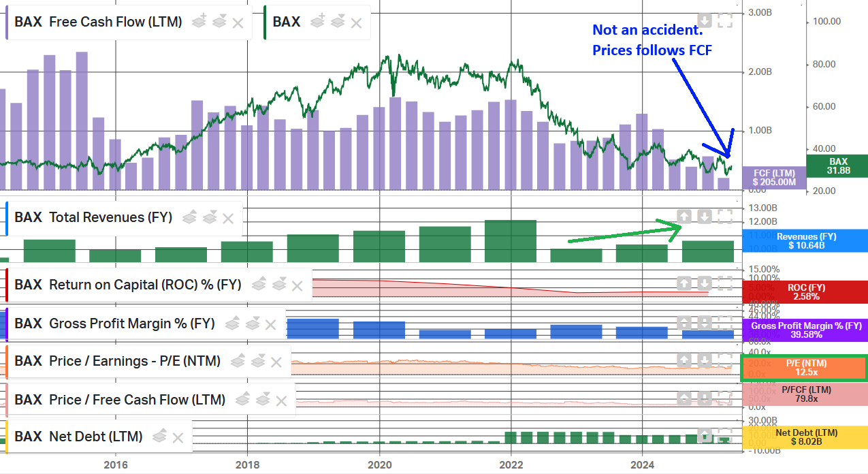Image resolution: width=868 pixels, height=474 pixels.
Task: Click the stack-arrow icon beside Free Cash Flow legend
Action: point(219,22)
